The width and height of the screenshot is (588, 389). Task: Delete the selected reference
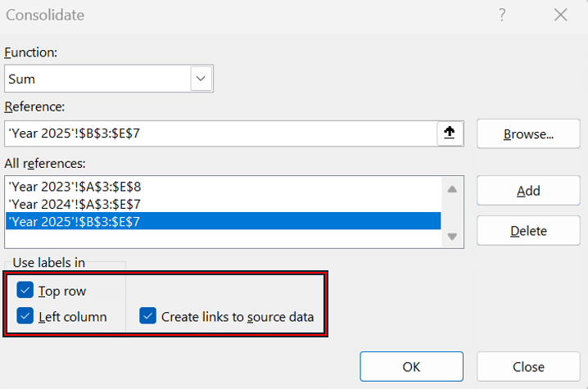click(528, 231)
